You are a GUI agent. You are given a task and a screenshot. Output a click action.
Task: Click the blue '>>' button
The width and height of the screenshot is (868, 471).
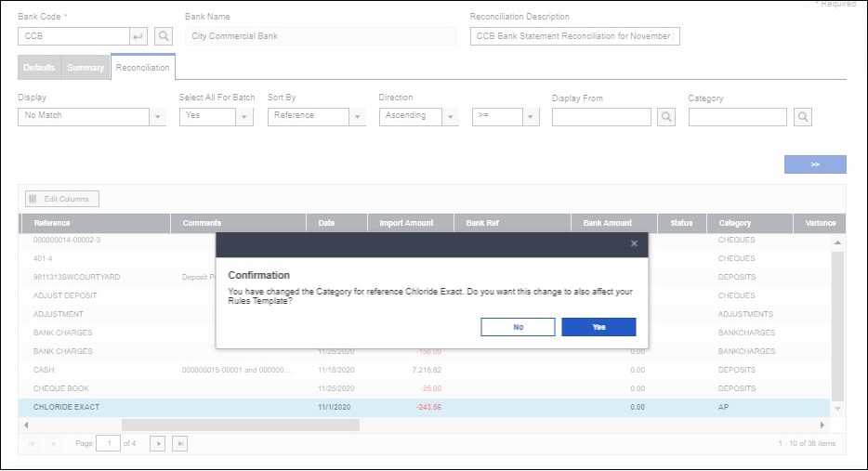[x=815, y=164]
